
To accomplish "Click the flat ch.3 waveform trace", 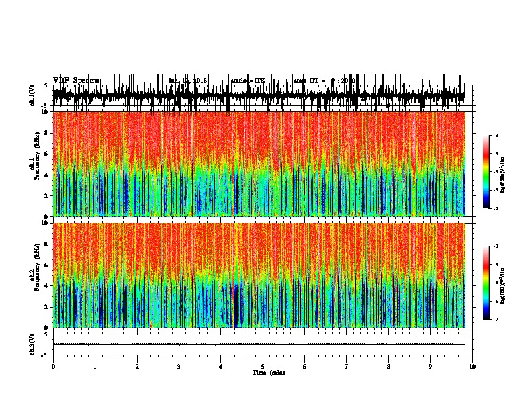I will click(259, 345).
